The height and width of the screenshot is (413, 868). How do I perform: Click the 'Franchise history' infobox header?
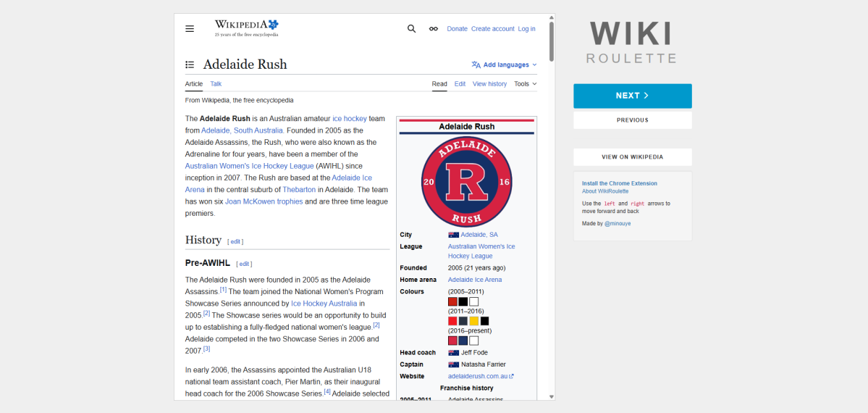click(x=466, y=388)
